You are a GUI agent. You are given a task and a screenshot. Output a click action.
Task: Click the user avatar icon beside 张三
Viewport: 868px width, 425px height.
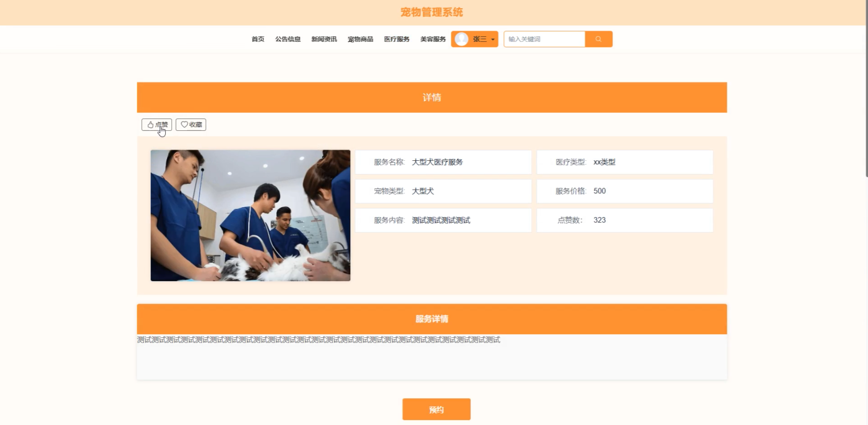[x=462, y=39]
